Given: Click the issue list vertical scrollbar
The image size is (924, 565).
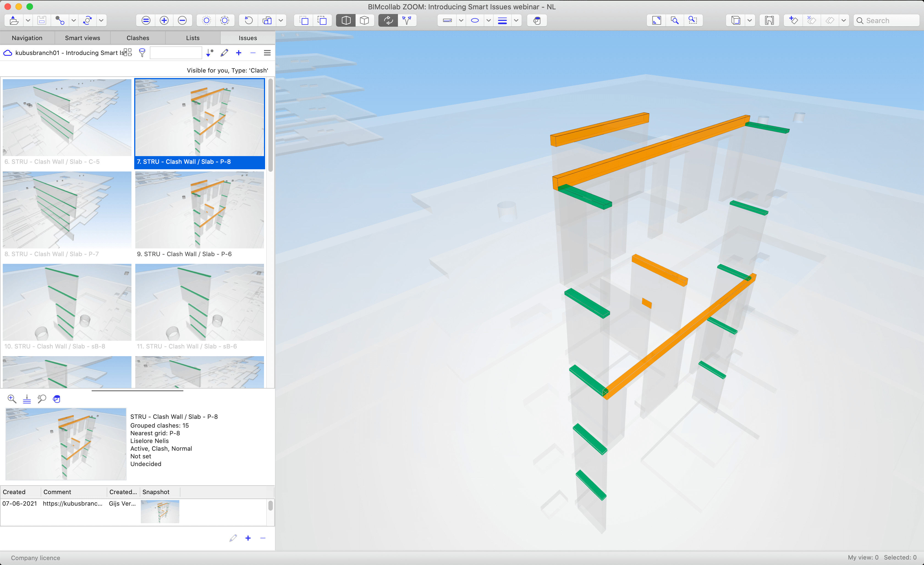Looking at the screenshot, I should [270, 125].
